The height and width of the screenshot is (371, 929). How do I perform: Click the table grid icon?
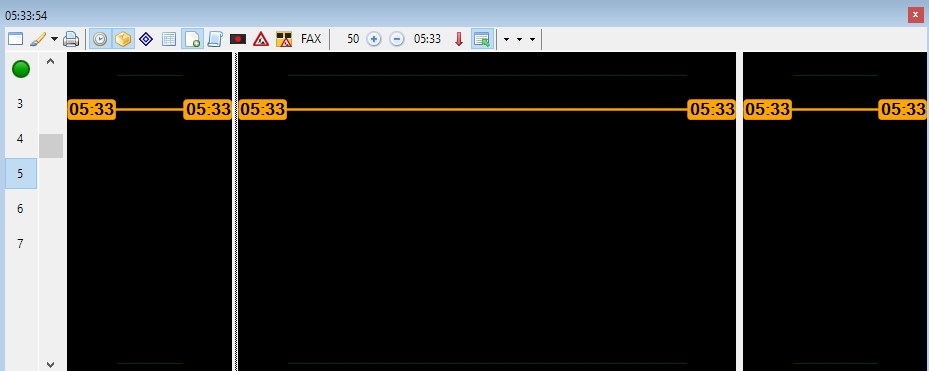169,39
